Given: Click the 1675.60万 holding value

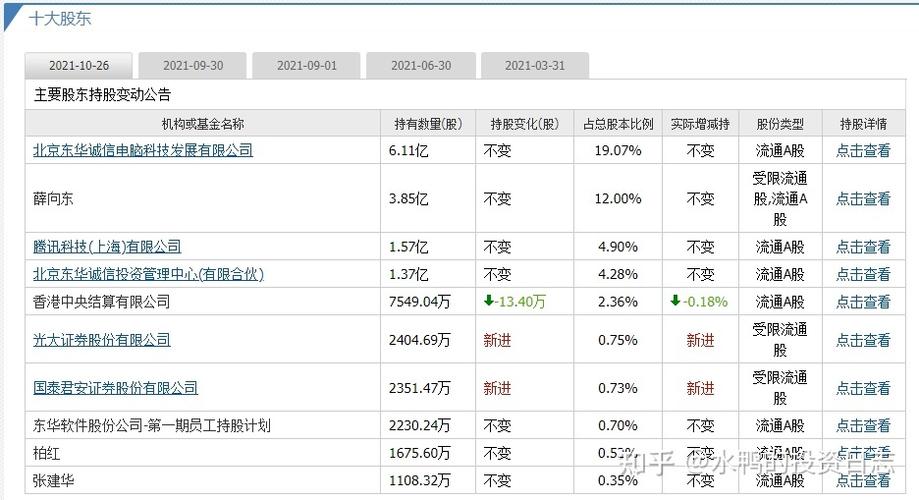Looking at the screenshot, I should (x=420, y=453).
